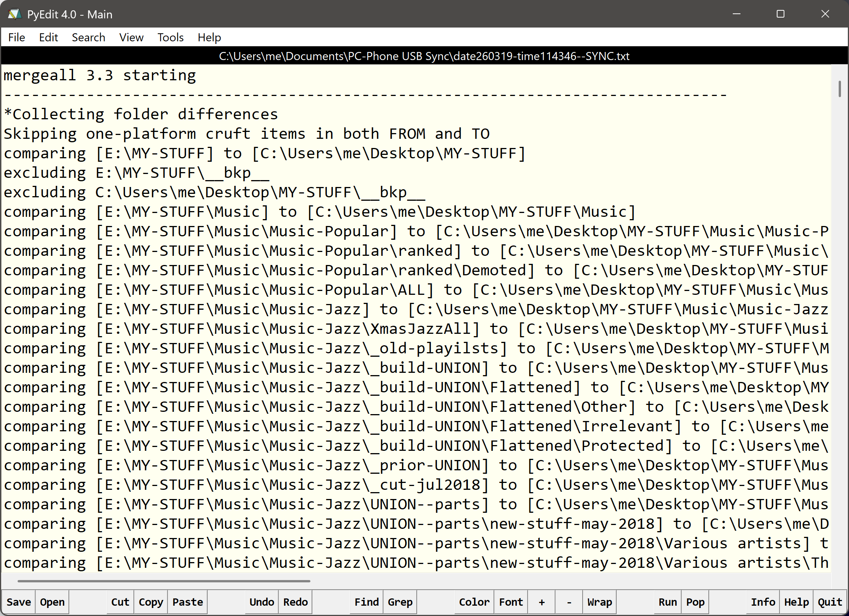
Task: Open the Search menu
Action: 88,37
